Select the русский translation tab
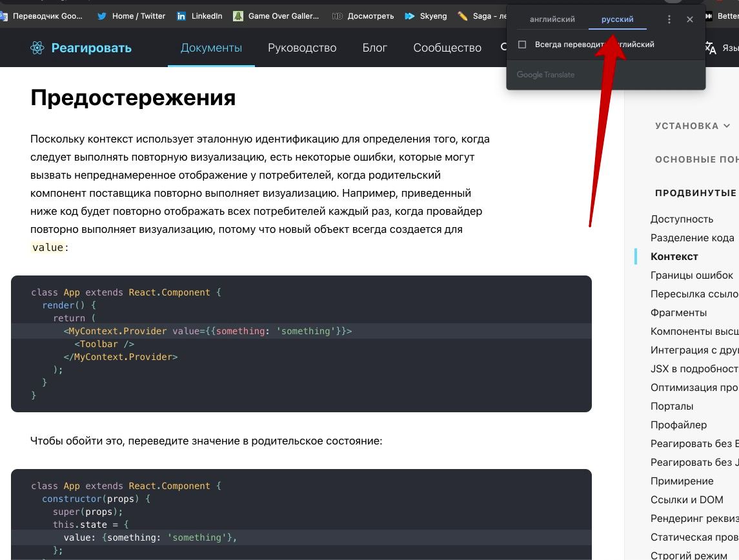 617,19
